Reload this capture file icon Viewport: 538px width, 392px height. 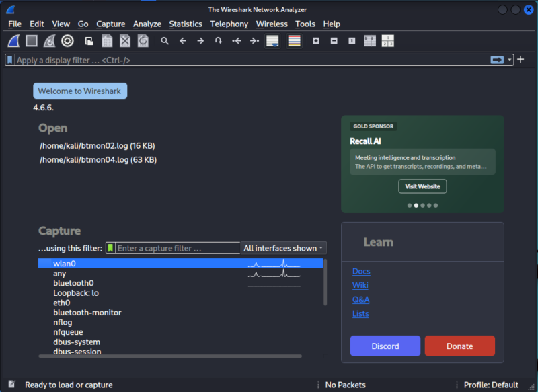(143, 41)
